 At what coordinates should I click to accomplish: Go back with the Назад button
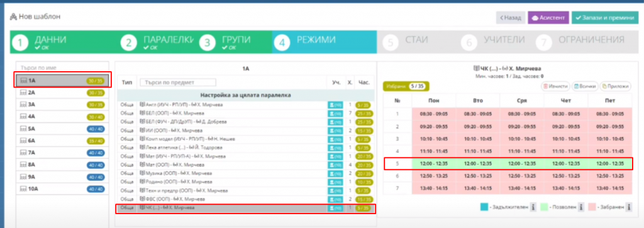tap(511, 18)
